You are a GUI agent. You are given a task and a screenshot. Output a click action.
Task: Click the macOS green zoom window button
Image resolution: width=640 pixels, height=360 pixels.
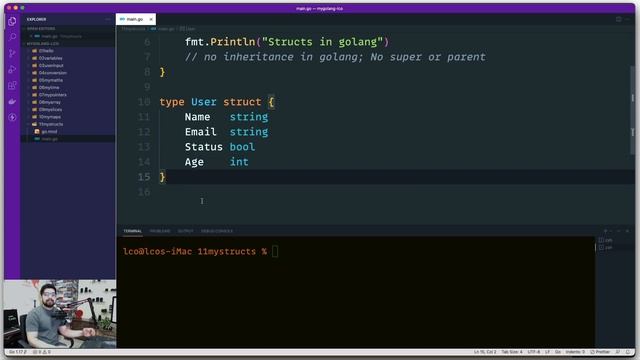[22, 8]
